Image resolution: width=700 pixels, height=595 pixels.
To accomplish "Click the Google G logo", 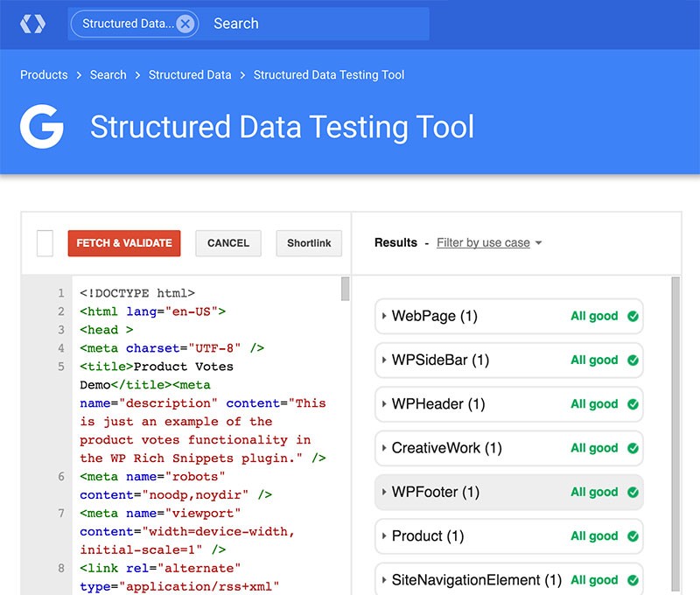I will pyautogui.click(x=42, y=128).
